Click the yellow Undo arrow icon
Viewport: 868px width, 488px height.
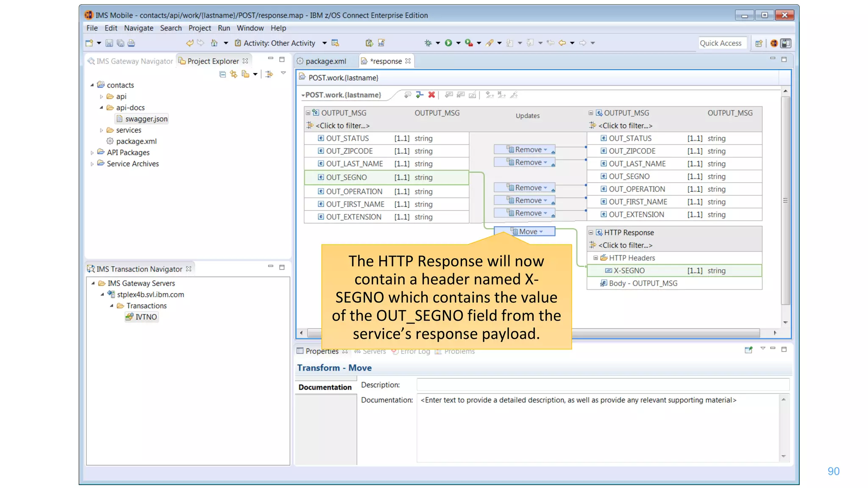(189, 43)
